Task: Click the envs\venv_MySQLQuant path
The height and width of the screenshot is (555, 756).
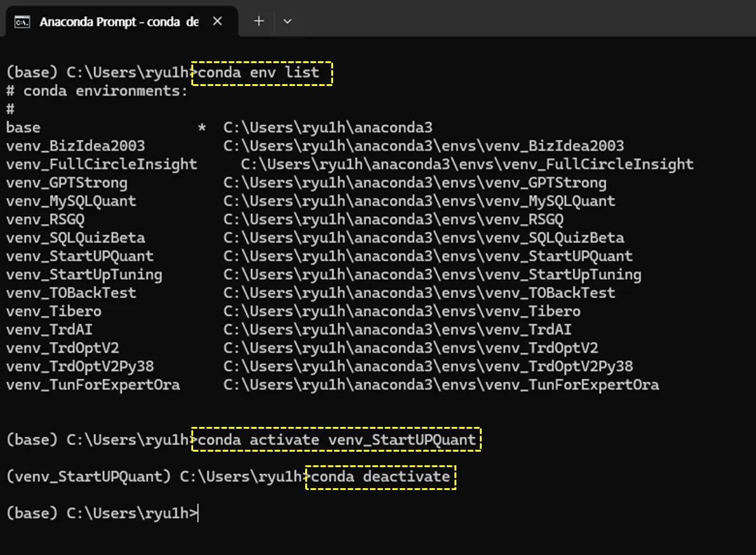Action: tap(420, 201)
